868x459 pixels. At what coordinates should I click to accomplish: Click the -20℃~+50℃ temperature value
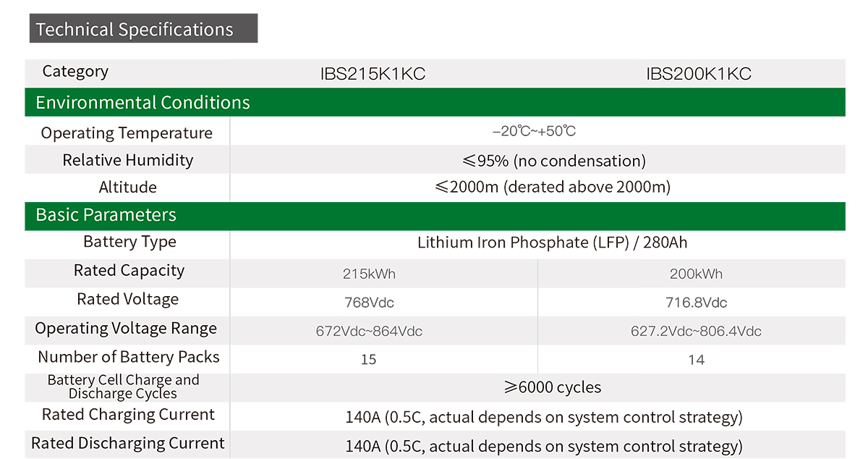coord(534,132)
